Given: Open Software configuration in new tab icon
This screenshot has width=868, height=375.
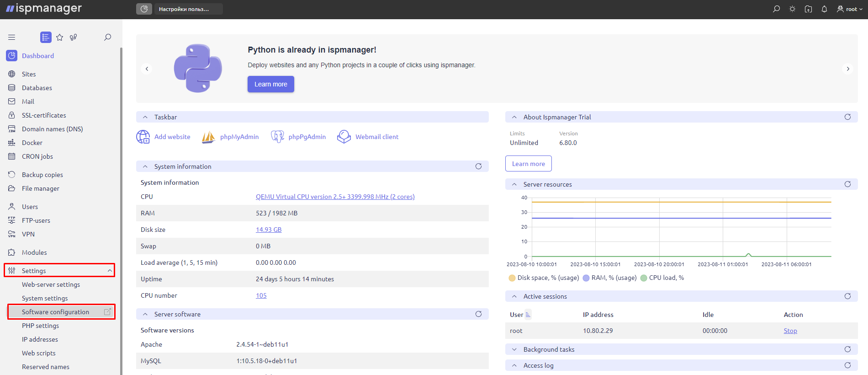Looking at the screenshot, I should [x=107, y=312].
